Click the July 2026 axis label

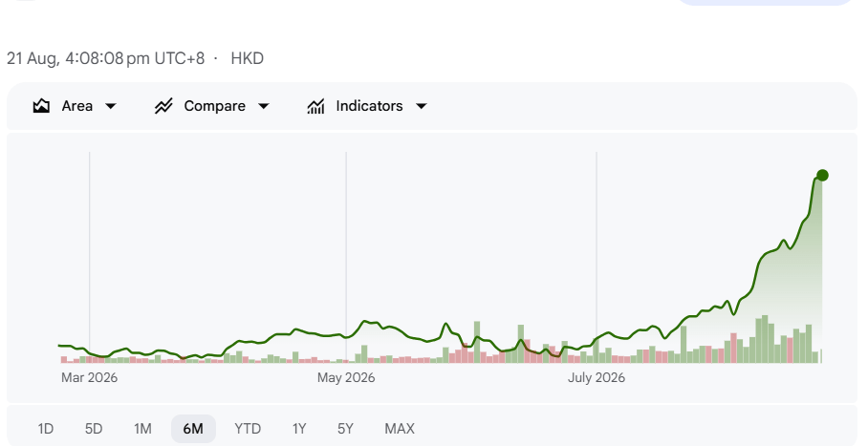coord(597,378)
